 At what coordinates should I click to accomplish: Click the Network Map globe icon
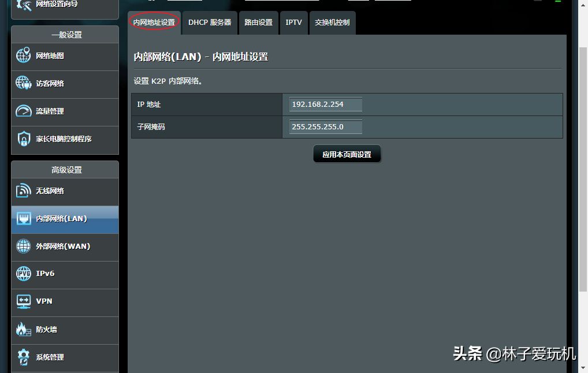point(24,56)
